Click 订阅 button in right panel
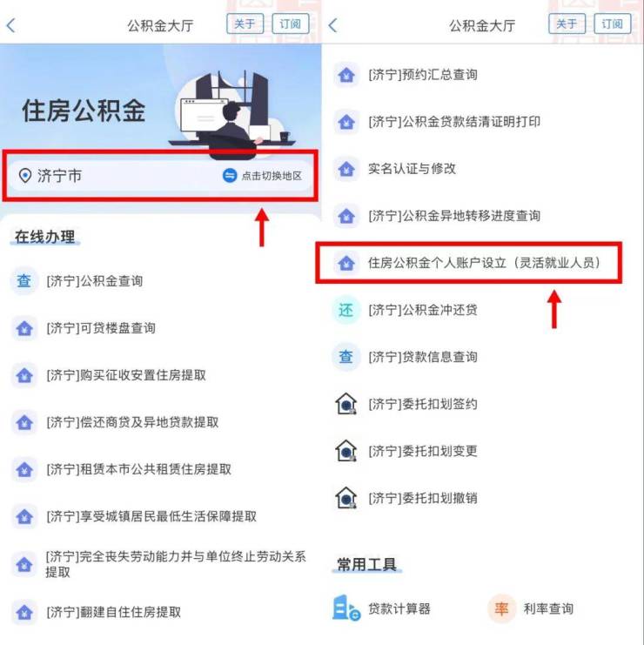Viewport: 644px width, 645px height. (613, 24)
